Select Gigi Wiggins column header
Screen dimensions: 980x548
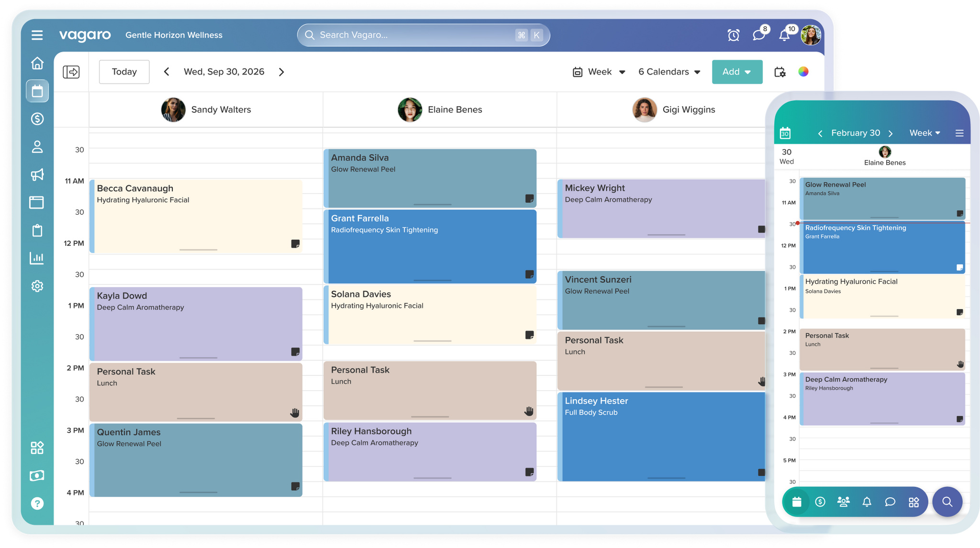674,110
